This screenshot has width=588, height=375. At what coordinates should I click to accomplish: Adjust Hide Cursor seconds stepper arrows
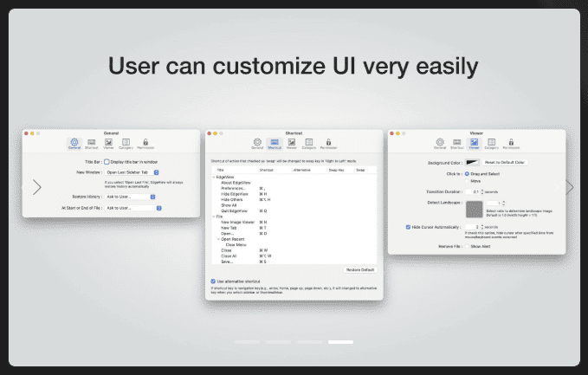pyautogui.click(x=482, y=227)
